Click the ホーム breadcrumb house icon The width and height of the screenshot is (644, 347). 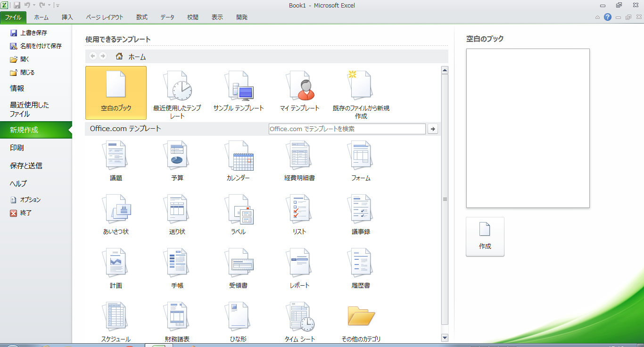point(119,57)
